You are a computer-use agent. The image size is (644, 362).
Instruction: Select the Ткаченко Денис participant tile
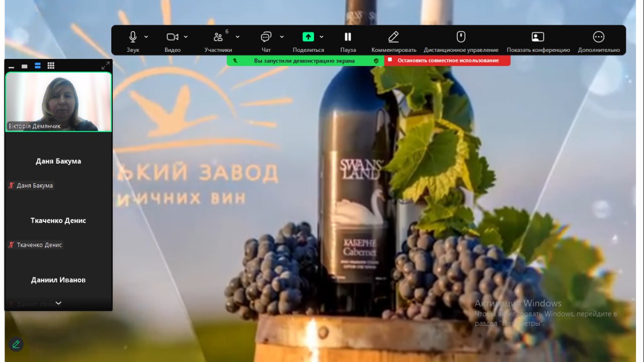click(58, 221)
